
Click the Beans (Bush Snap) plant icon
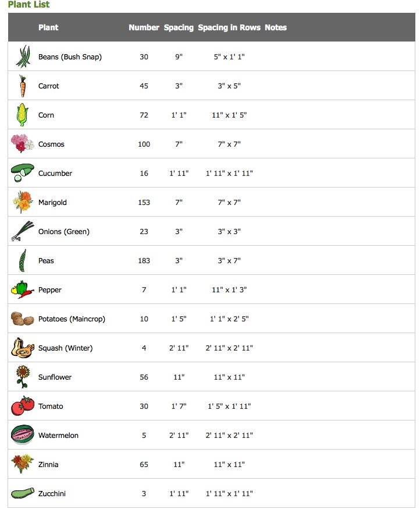pyautogui.click(x=23, y=56)
